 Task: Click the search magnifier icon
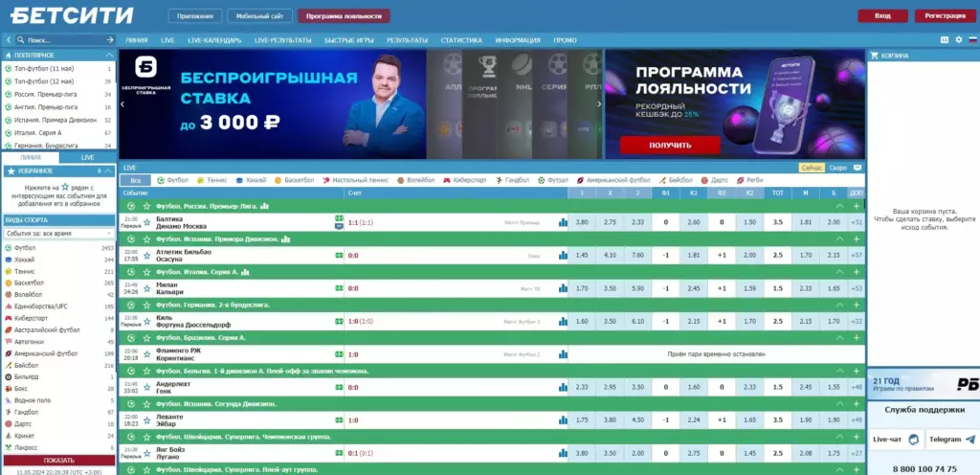(x=21, y=39)
